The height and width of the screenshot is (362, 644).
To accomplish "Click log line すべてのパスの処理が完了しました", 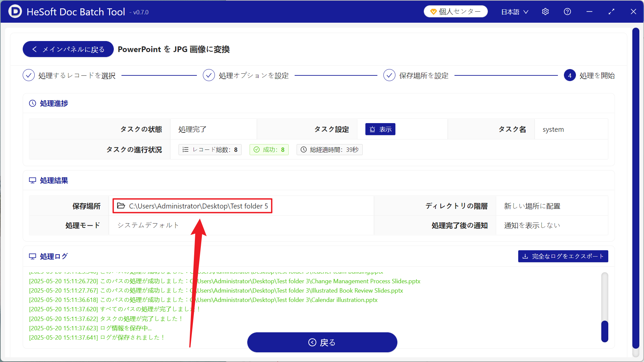I will pos(115,309).
